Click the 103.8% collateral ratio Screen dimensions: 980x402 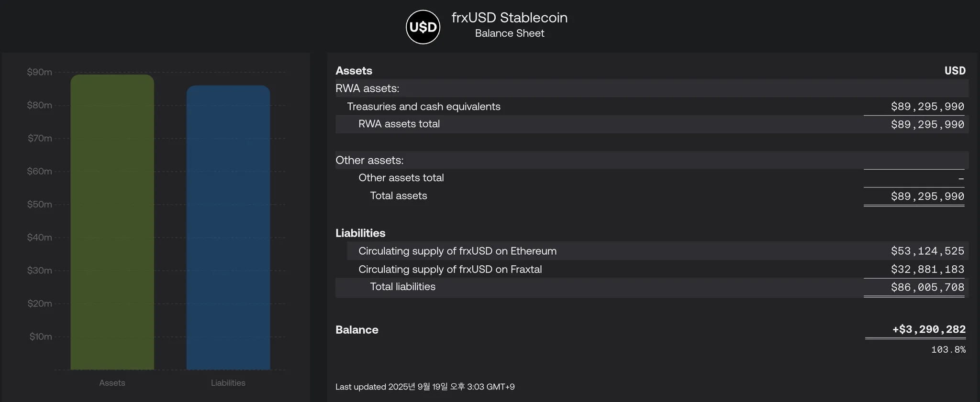tap(948, 349)
